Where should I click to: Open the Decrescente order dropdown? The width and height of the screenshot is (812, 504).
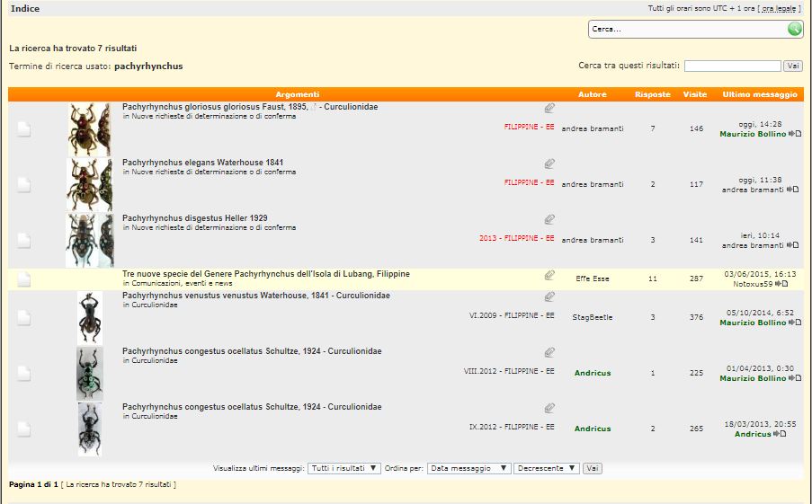546,468
